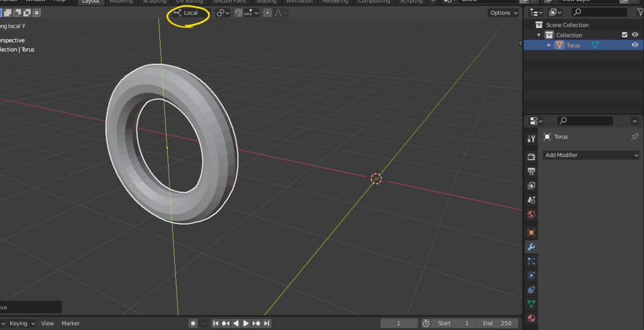Viewport: 644px width, 330px height.
Task: Click the Torus orange object icon
Action: (x=559, y=45)
